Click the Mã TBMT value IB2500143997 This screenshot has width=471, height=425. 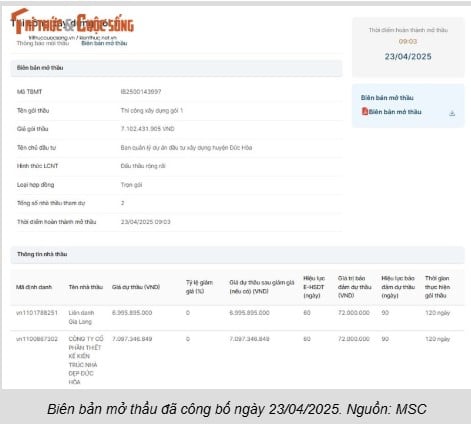(x=141, y=92)
